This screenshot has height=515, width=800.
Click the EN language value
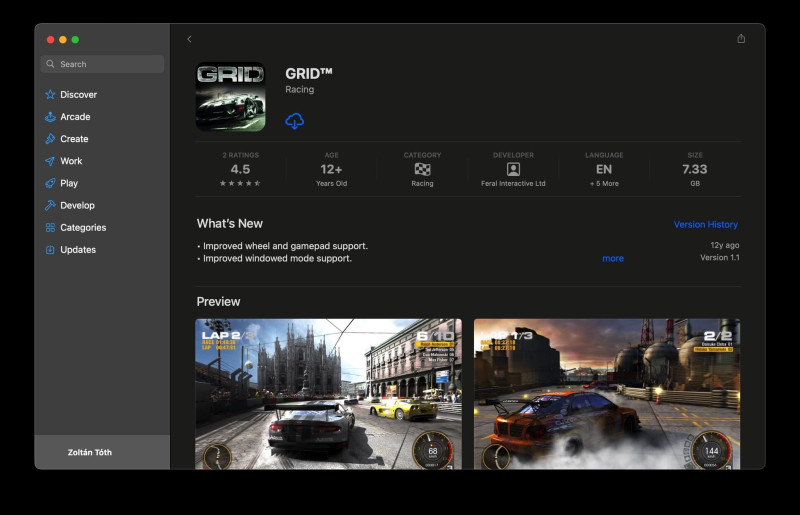click(x=604, y=169)
